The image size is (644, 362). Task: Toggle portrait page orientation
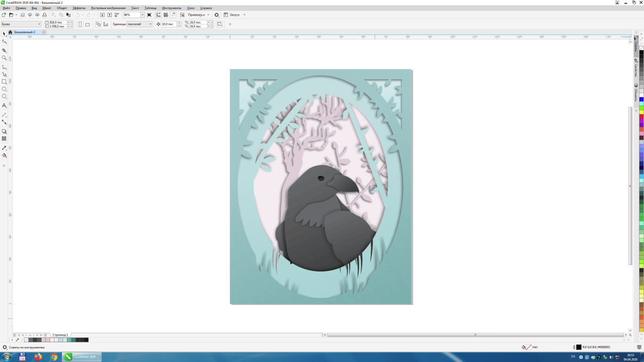coord(80,24)
